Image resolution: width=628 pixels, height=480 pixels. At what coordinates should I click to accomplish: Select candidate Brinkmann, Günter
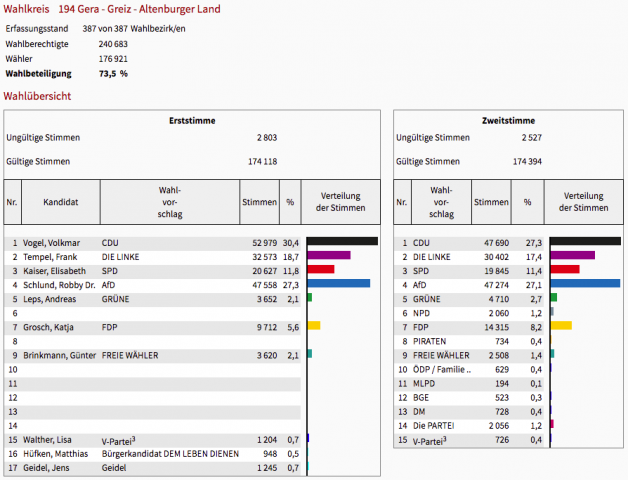[x=59, y=355]
